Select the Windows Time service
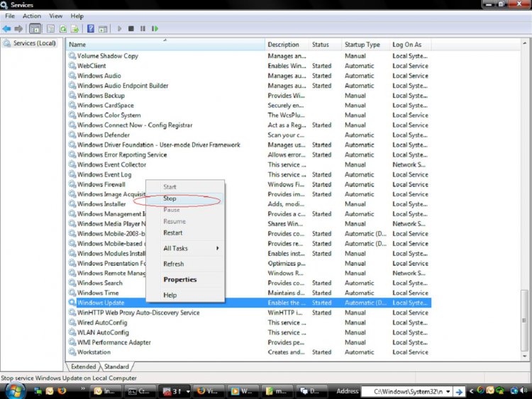Screen dimensions: 532x399 250,293
